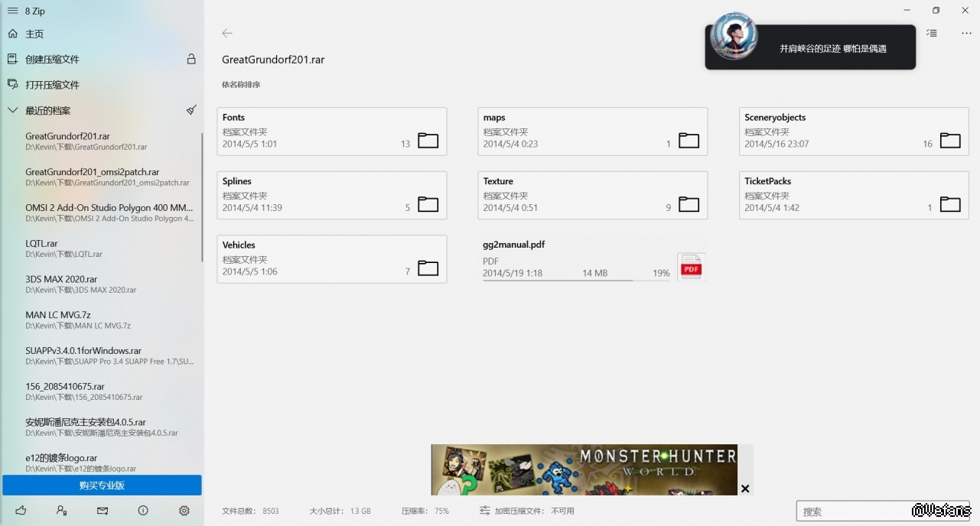Open the hamburger navigation menu
This screenshot has height=526, width=980.
(x=12, y=11)
